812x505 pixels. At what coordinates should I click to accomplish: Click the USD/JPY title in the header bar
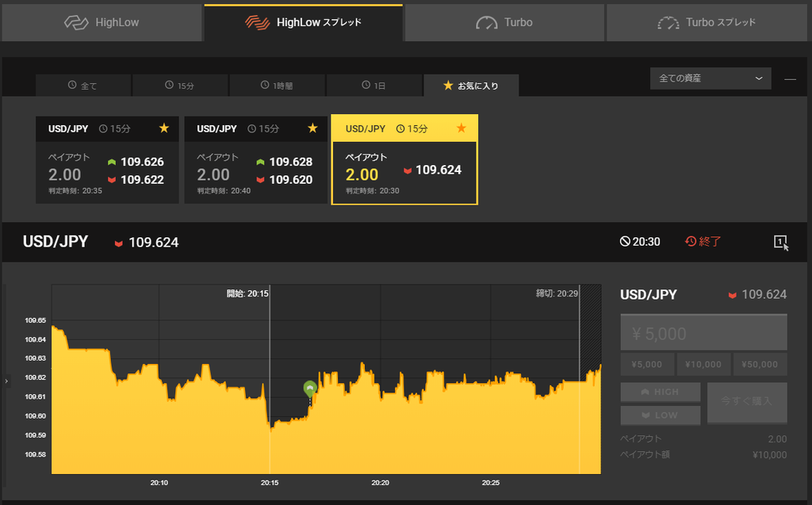click(56, 242)
